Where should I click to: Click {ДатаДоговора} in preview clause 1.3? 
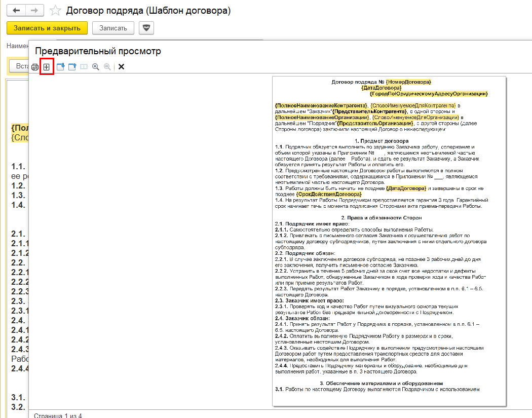click(406, 188)
